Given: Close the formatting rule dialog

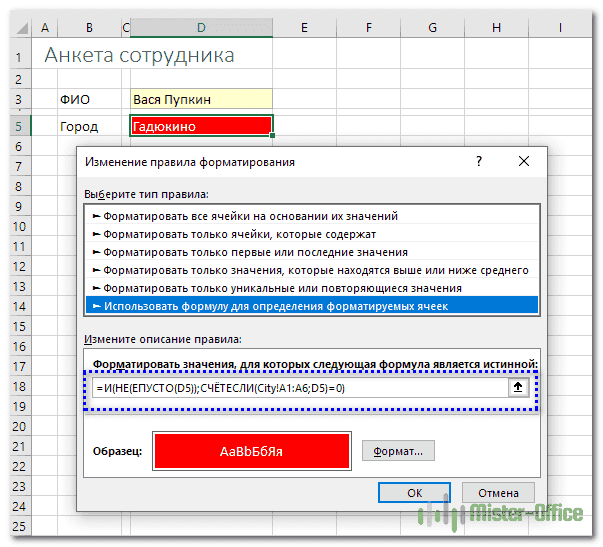Looking at the screenshot, I should pyautogui.click(x=524, y=161).
